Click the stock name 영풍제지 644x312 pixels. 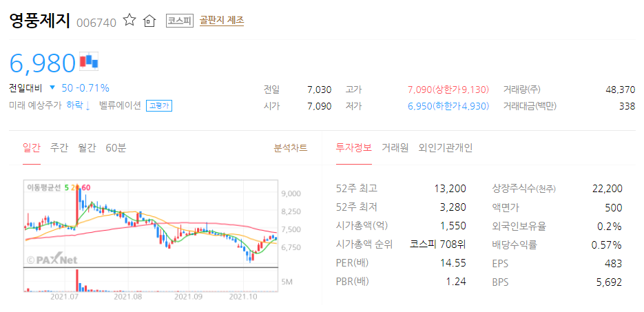40,20
